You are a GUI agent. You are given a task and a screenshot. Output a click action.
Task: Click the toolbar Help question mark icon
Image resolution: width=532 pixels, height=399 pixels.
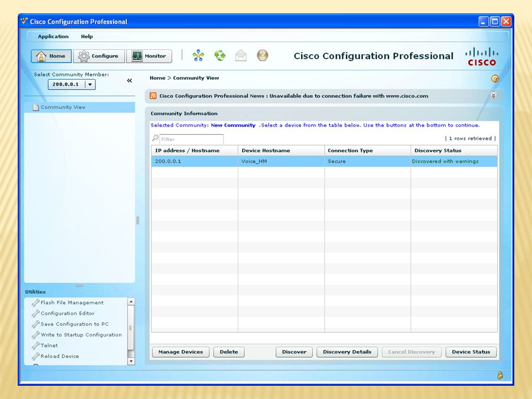(x=262, y=55)
